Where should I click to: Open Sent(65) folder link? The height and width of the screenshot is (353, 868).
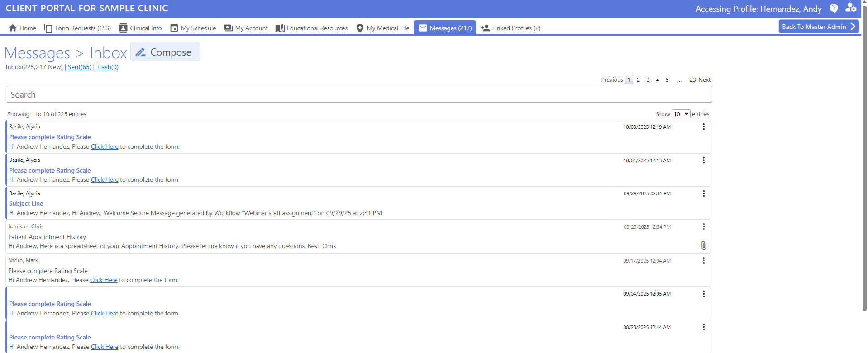point(80,67)
